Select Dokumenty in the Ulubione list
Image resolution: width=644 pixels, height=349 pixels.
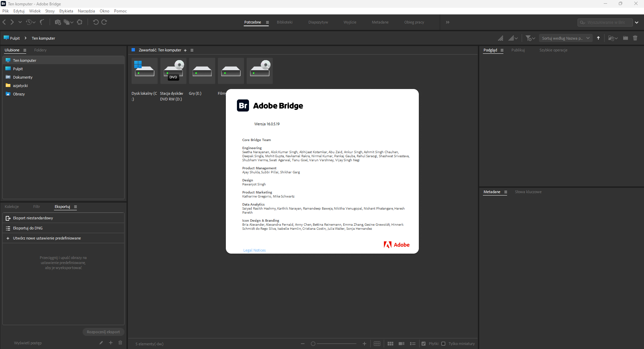63,77
